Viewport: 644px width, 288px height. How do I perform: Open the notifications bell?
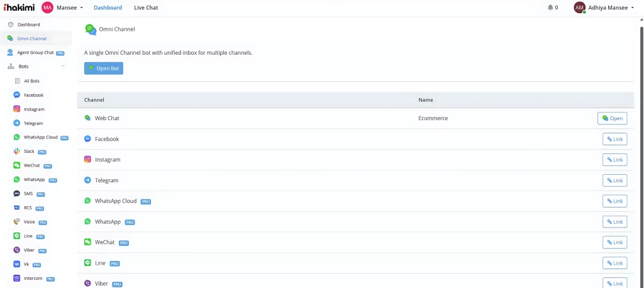click(x=550, y=8)
